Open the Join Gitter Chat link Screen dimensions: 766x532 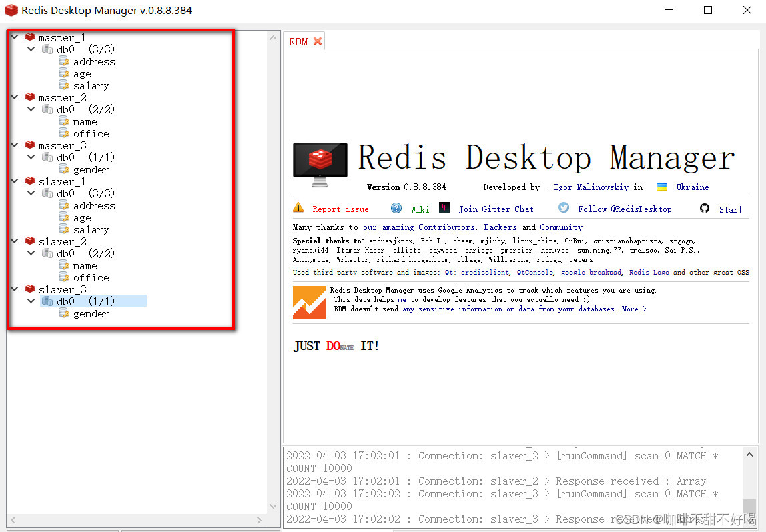point(496,209)
